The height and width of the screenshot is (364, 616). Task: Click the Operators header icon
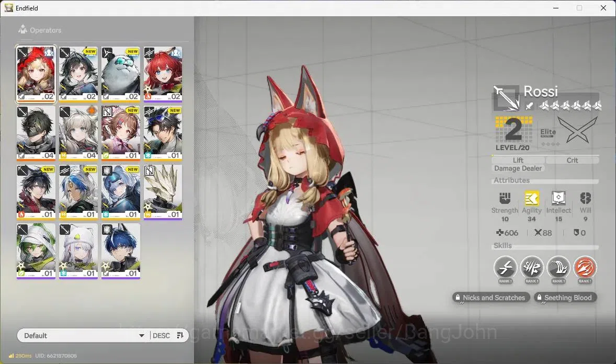click(x=23, y=29)
